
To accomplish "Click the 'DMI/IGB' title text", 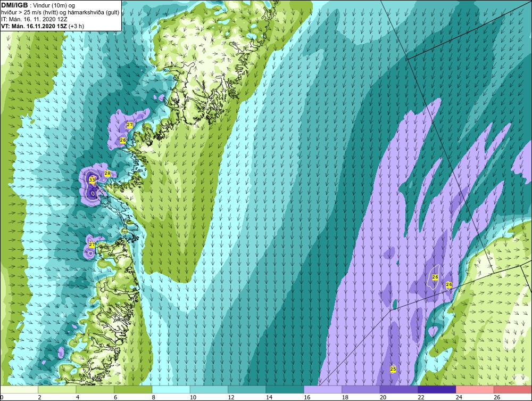I will click(x=14, y=5).
